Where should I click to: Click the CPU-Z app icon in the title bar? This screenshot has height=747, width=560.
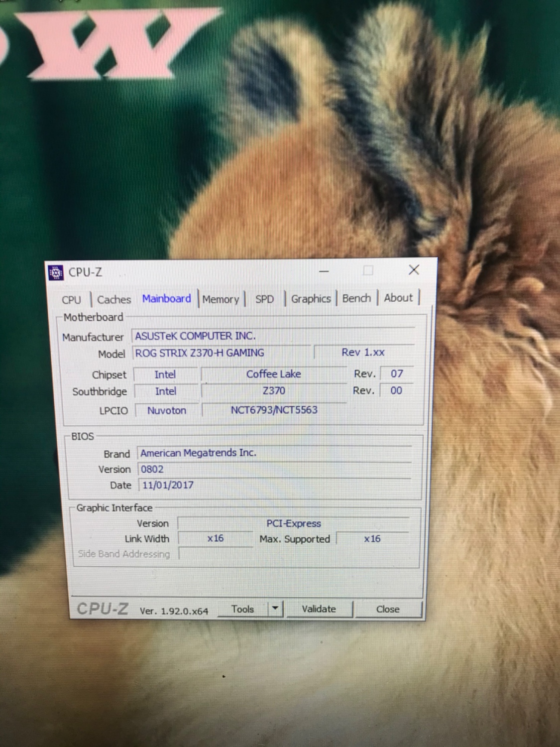tap(56, 273)
